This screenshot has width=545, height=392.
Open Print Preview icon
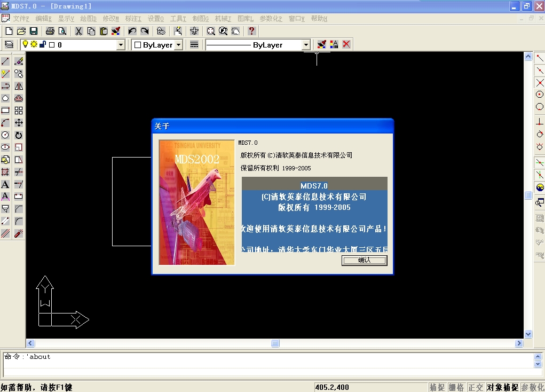[62, 32]
